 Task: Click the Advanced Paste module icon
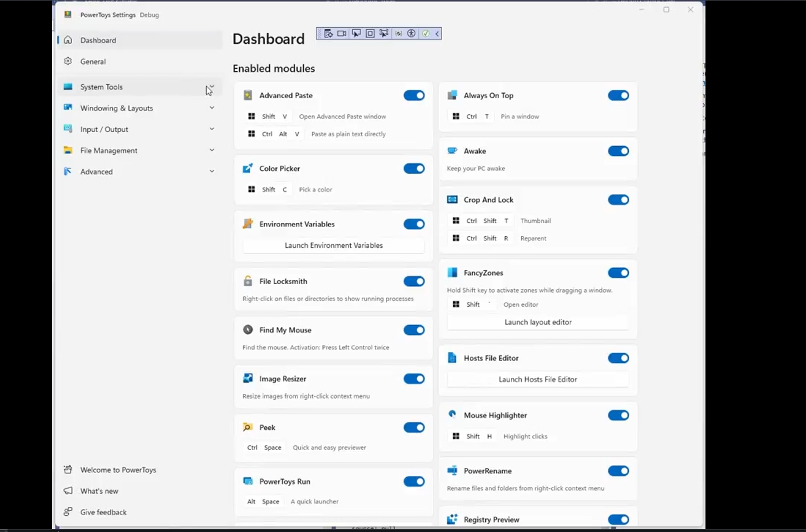coord(248,95)
